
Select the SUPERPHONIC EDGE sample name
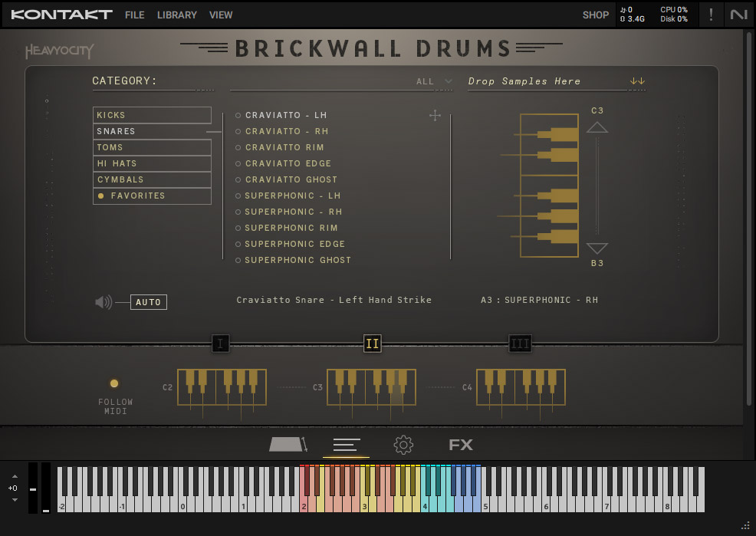pos(294,244)
